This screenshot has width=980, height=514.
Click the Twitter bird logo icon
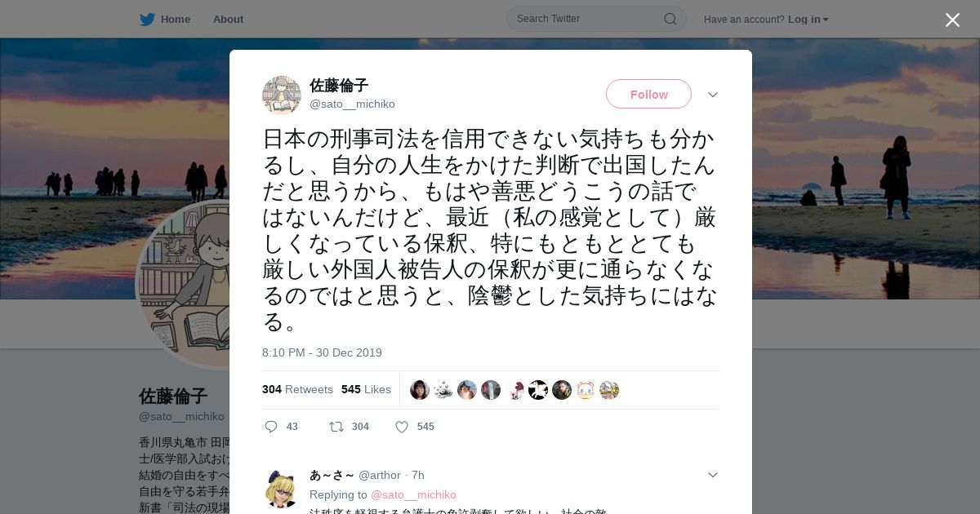pyautogui.click(x=147, y=20)
